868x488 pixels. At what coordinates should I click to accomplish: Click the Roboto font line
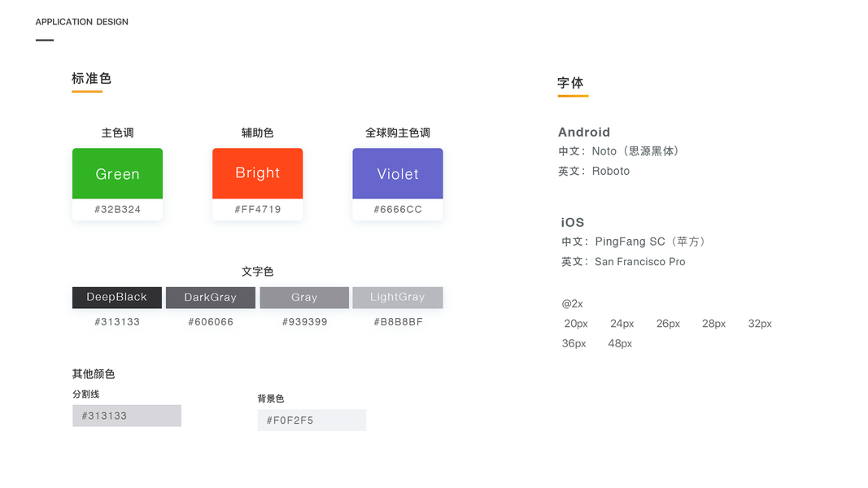pos(594,171)
